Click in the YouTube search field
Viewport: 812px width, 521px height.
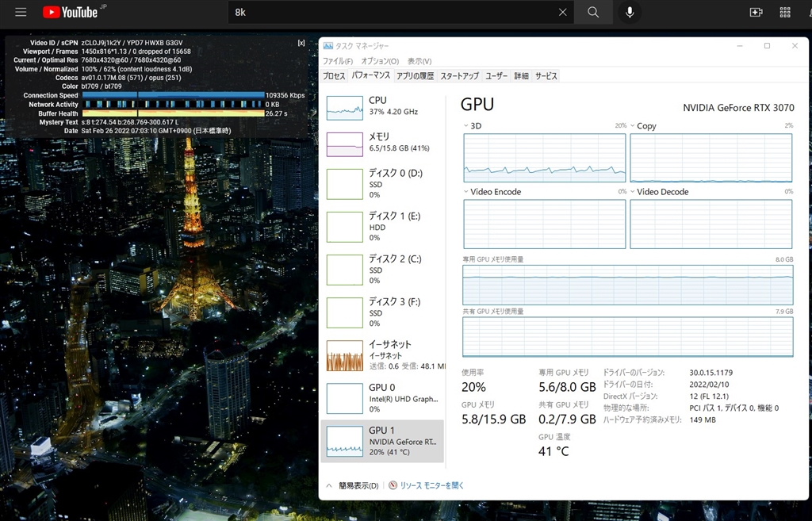(389, 13)
